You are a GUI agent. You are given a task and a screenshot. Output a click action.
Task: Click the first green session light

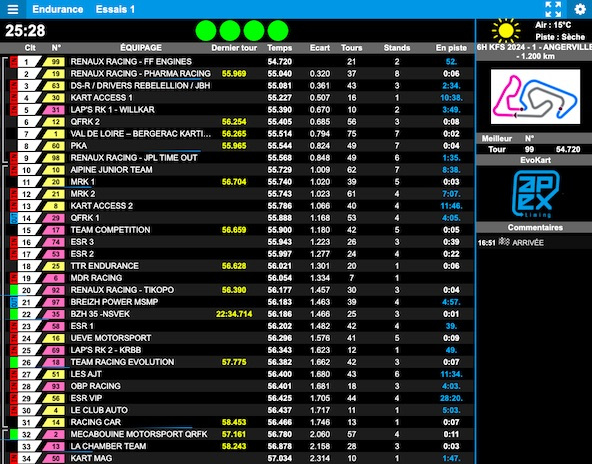pos(206,31)
